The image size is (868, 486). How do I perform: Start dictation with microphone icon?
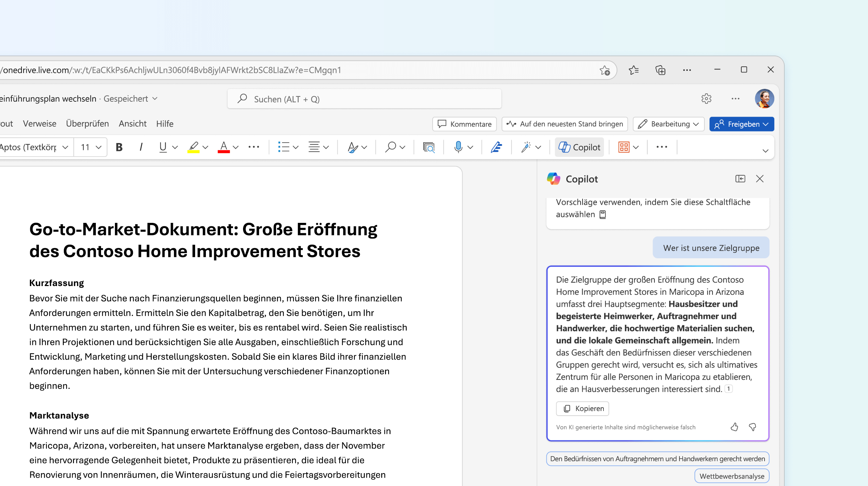458,147
